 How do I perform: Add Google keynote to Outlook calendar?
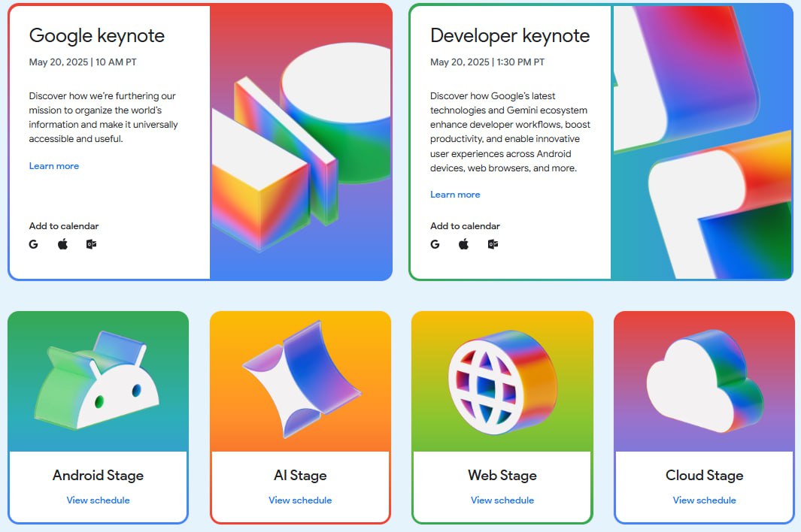pyautogui.click(x=92, y=244)
